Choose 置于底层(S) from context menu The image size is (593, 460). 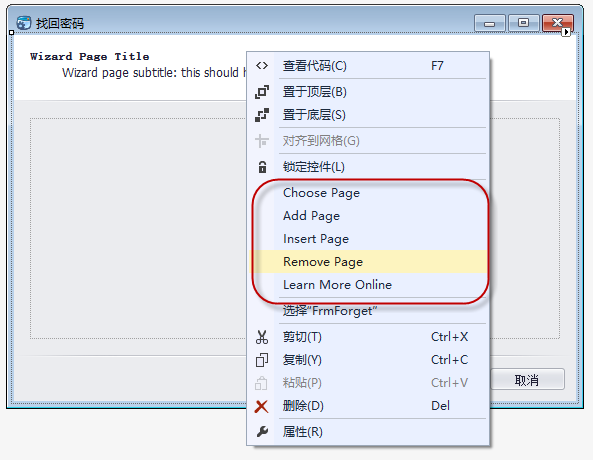tap(368, 115)
